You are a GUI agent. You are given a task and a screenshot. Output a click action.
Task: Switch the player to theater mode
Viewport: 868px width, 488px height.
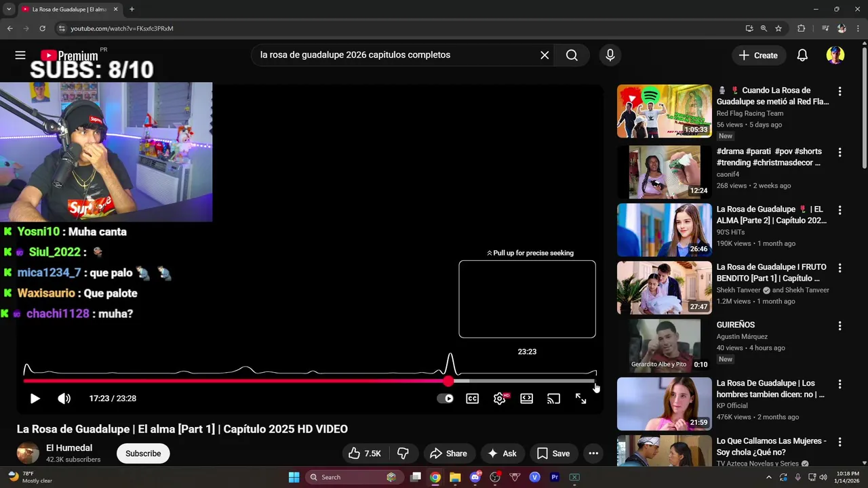tap(527, 399)
